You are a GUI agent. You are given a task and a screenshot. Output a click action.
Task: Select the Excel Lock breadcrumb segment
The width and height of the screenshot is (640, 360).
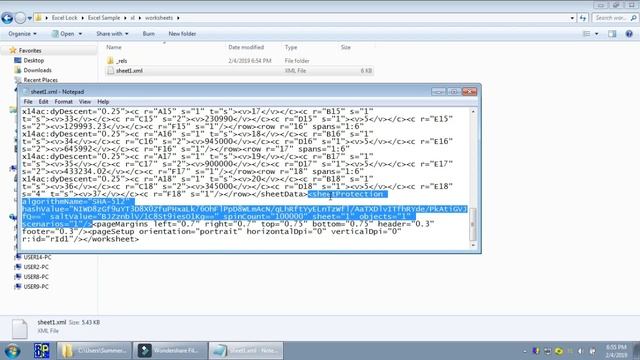click(64, 18)
